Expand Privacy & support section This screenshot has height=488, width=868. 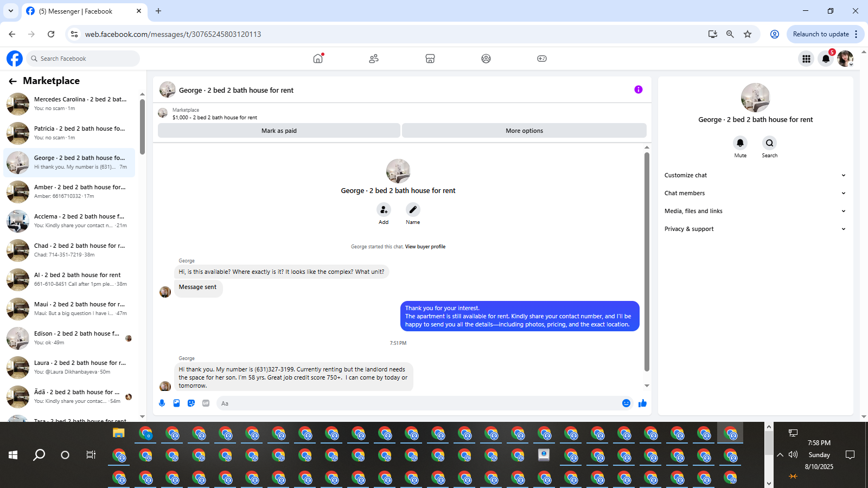755,229
